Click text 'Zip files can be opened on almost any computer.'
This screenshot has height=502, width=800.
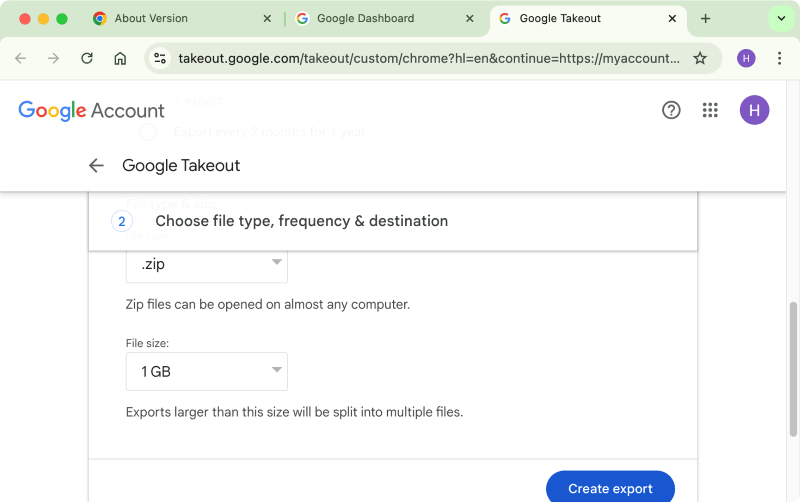click(268, 305)
